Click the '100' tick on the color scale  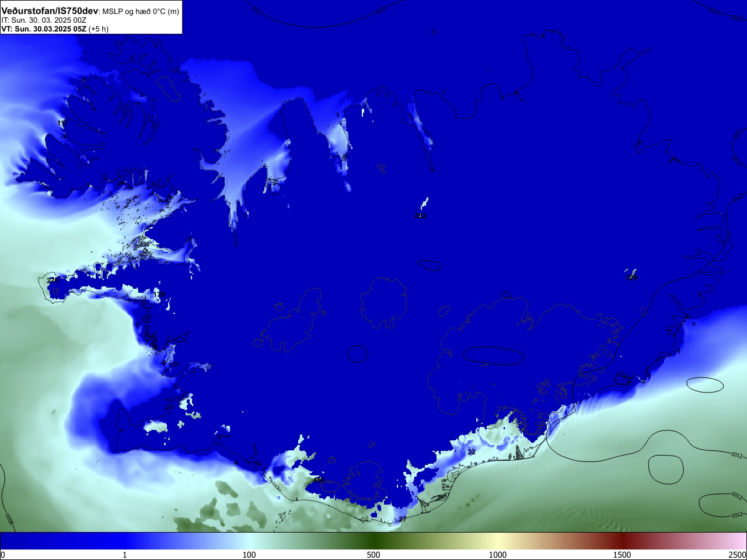pyautogui.click(x=249, y=555)
